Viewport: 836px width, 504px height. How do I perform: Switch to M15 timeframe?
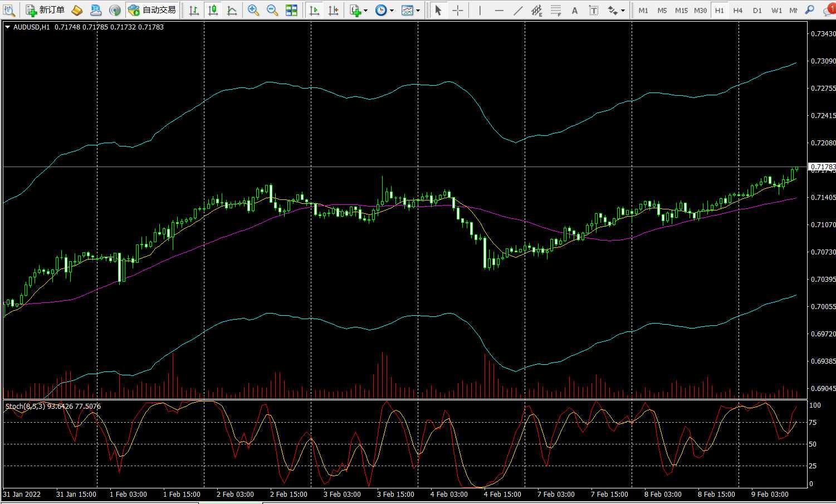pos(681,10)
